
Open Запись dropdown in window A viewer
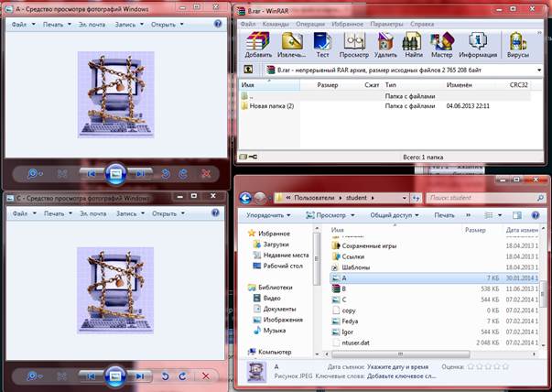[129, 25]
